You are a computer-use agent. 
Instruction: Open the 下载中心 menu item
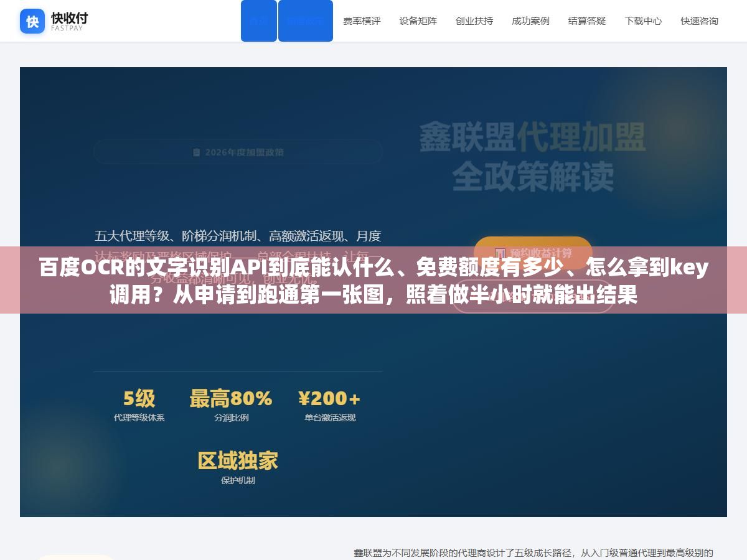[643, 21]
